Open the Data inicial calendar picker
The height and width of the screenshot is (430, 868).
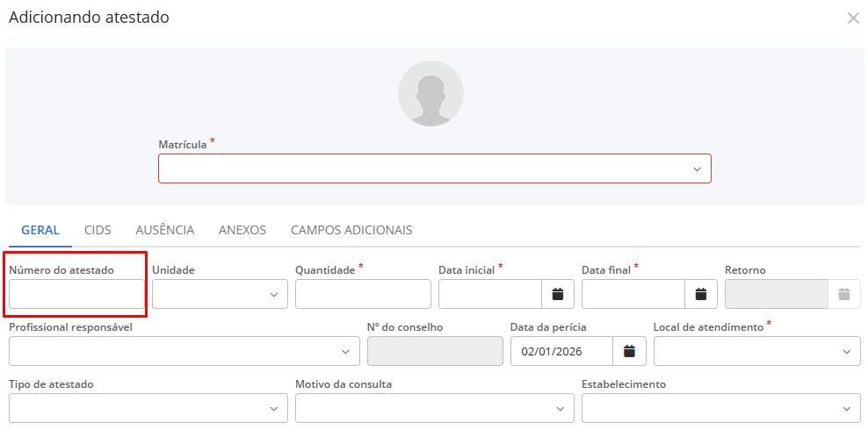coord(558,294)
